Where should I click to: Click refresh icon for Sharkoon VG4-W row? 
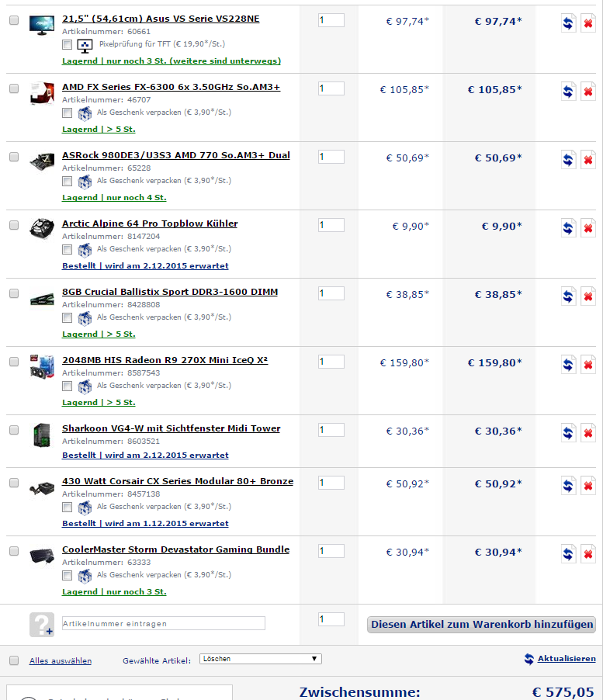tap(568, 433)
